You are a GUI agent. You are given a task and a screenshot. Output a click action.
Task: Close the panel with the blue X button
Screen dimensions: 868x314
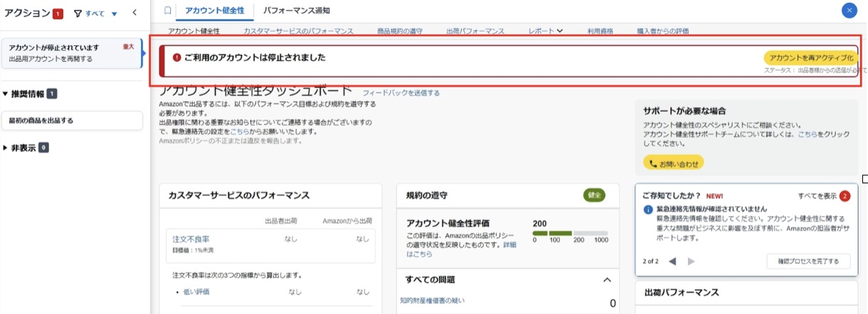[x=849, y=11]
